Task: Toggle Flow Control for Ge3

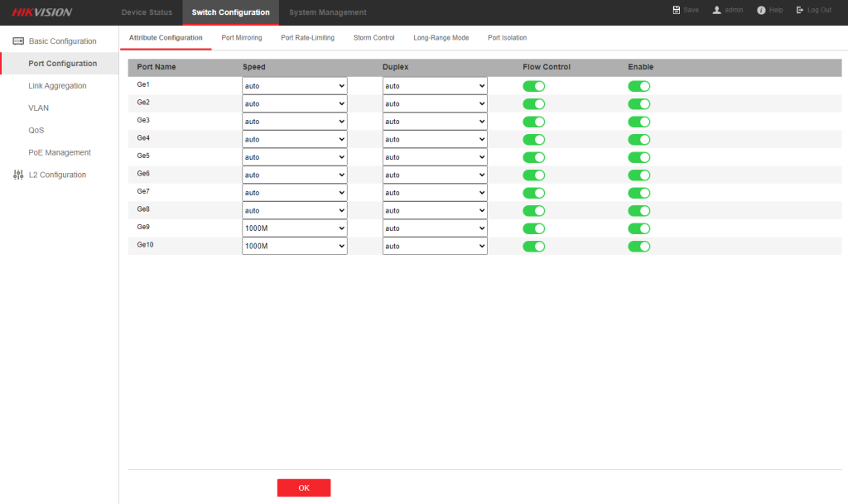Action: [534, 122]
